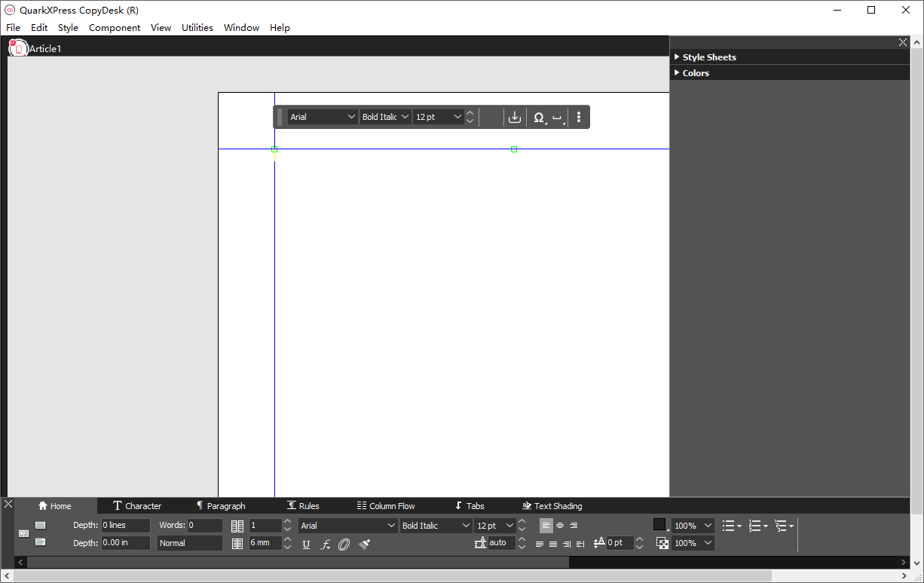Screen dimensions: 924x583
Task: Open the Utilities menu
Action: point(197,27)
